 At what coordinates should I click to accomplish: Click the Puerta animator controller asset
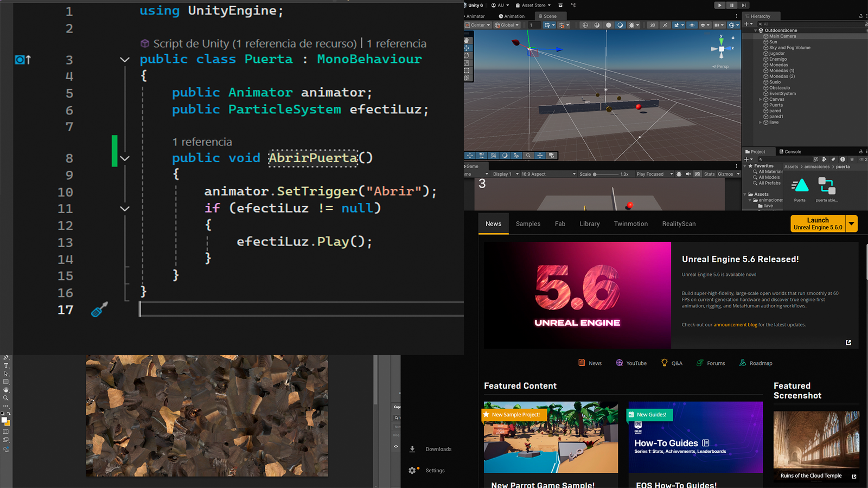point(800,187)
